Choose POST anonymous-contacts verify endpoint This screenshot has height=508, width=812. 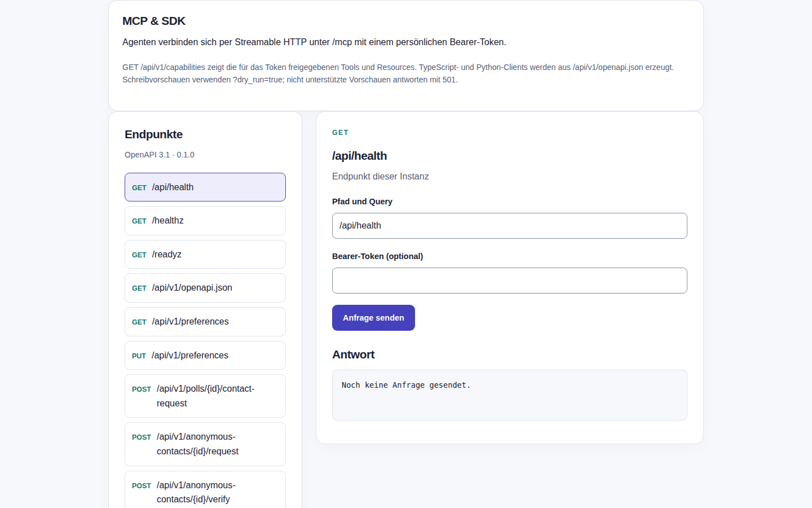[205, 490]
